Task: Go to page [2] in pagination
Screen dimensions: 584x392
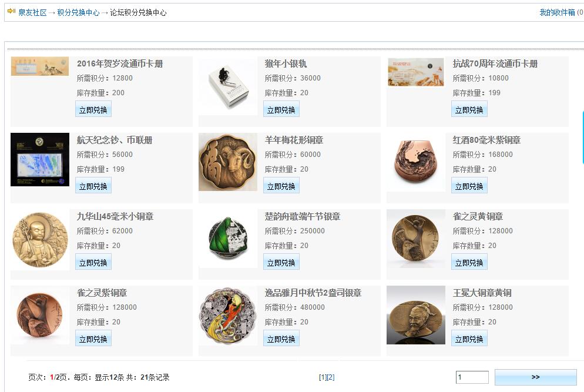Action: coord(331,377)
